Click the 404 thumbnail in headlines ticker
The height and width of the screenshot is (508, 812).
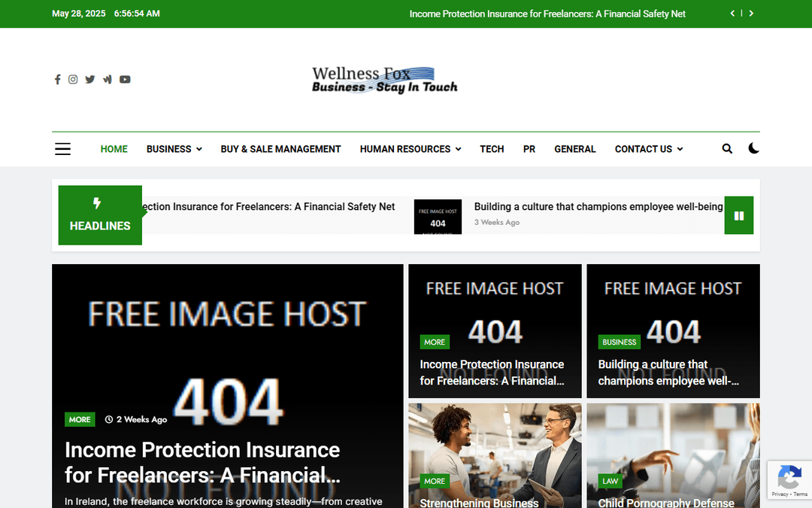438,217
